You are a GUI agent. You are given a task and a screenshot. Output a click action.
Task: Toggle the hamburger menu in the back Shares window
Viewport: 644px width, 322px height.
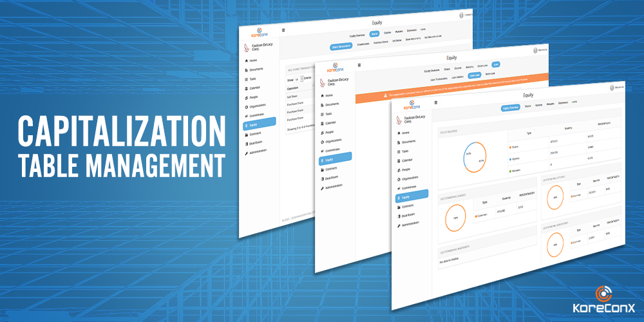[283, 30]
